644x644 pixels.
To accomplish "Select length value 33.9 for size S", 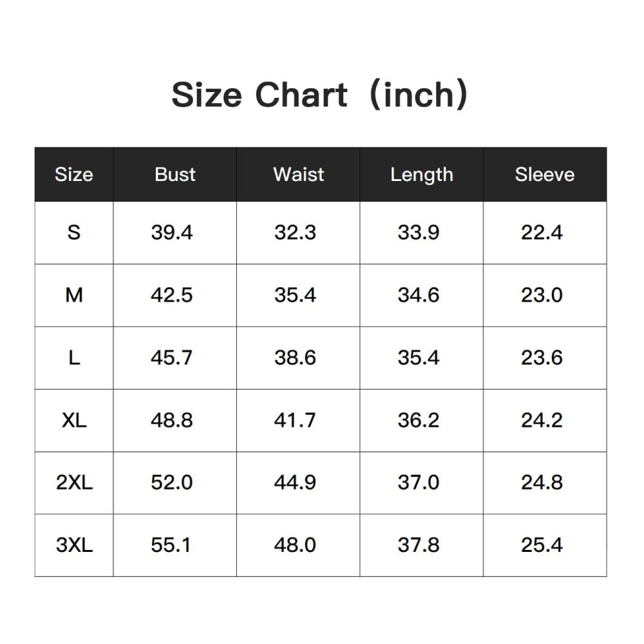I will pos(418,233).
